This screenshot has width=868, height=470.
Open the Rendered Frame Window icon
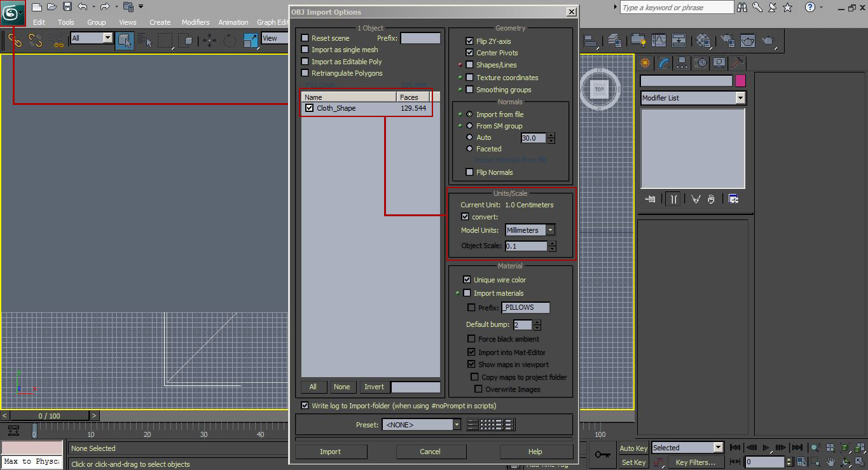point(747,40)
